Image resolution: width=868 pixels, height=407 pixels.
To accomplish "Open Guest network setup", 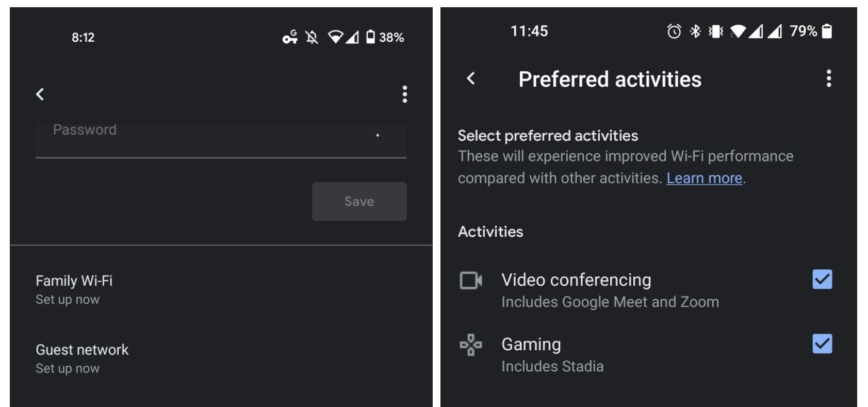I will 82,358.
